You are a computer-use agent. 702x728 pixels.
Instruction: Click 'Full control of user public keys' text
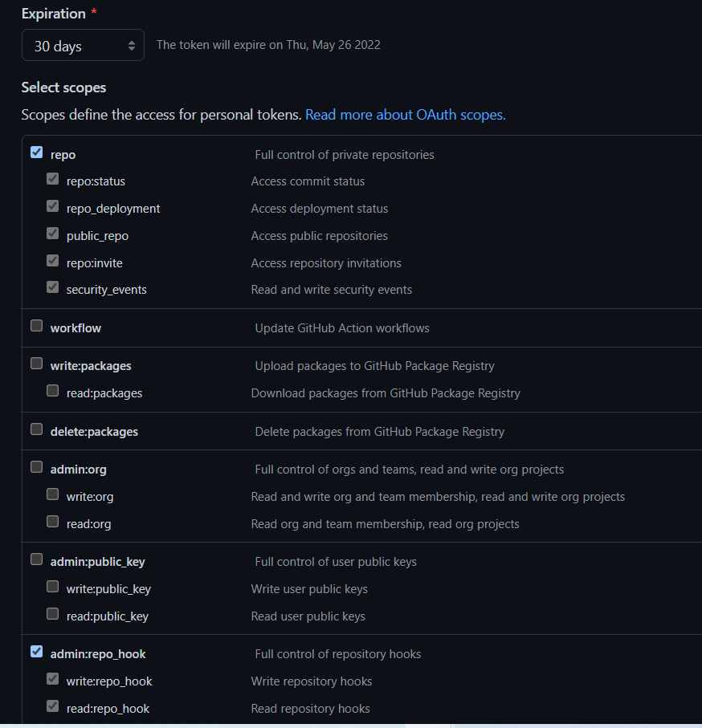pyautogui.click(x=336, y=562)
